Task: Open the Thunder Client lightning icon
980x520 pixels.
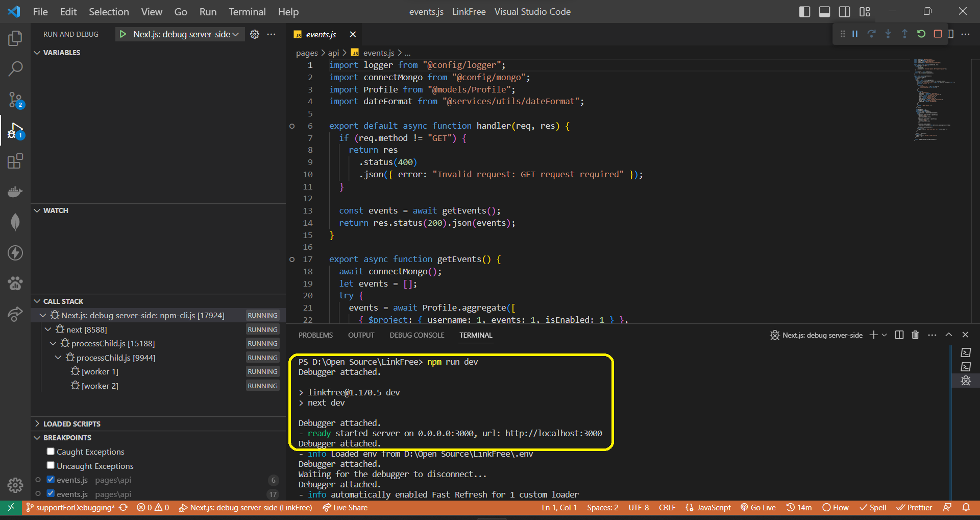Action: pyautogui.click(x=15, y=253)
